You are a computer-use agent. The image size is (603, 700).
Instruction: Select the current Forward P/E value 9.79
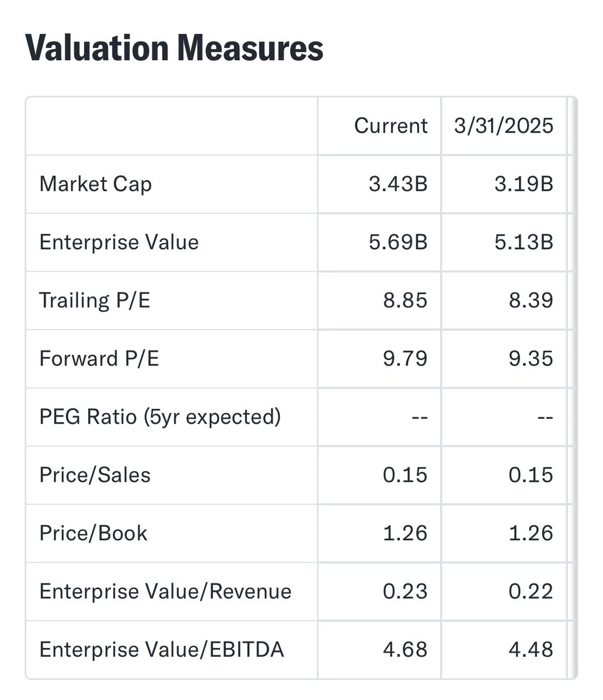(x=405, y=359)
